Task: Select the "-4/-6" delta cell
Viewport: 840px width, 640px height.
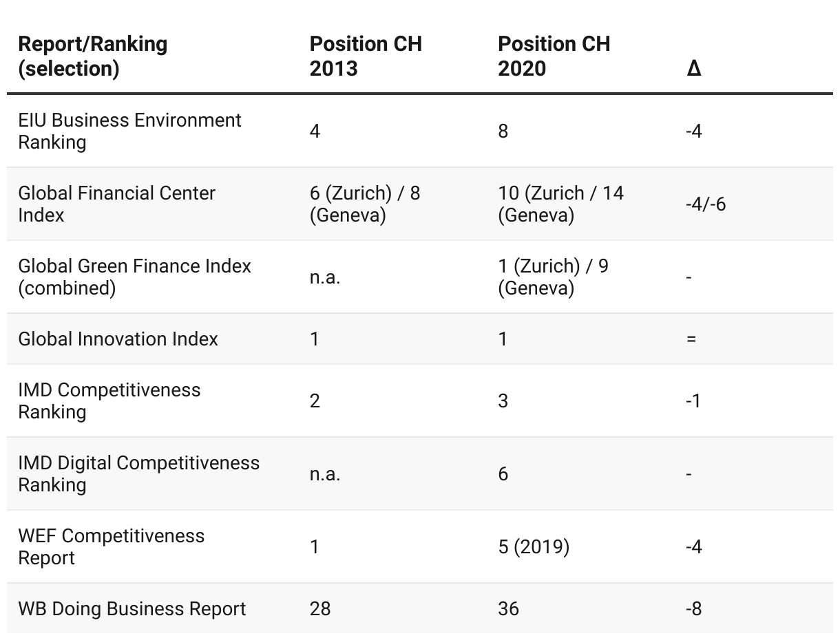Action: pos(705,204)
